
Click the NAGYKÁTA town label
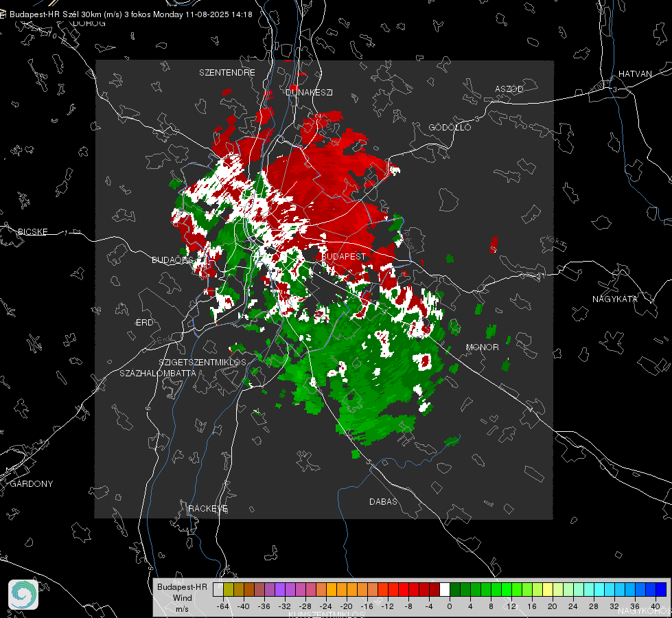click(615, 299)
